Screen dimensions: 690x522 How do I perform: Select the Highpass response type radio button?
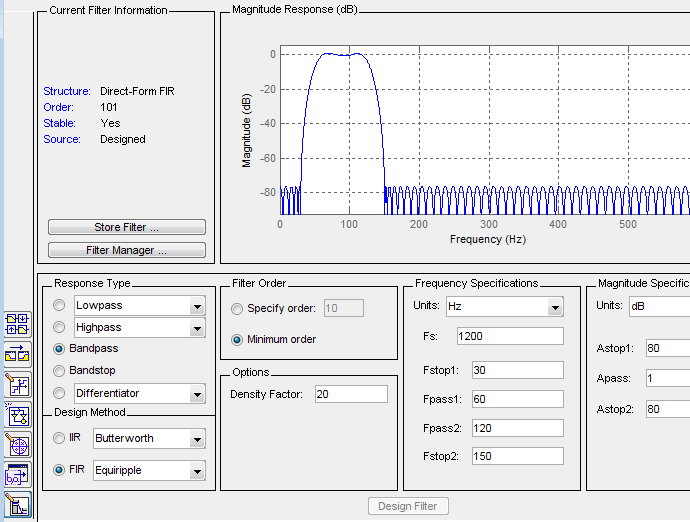(59, 327)
